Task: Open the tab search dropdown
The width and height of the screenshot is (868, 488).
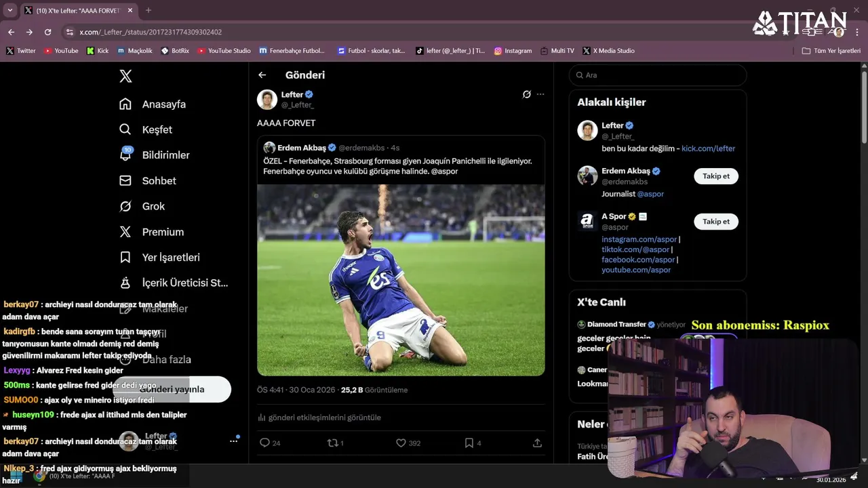Action: point(9,10)
